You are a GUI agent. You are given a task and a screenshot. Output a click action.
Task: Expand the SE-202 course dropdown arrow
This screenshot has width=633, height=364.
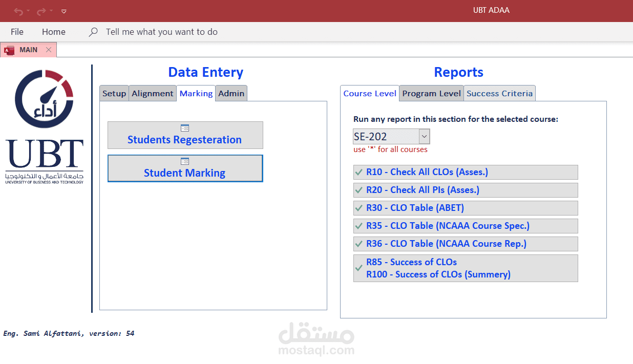point(425,137)
